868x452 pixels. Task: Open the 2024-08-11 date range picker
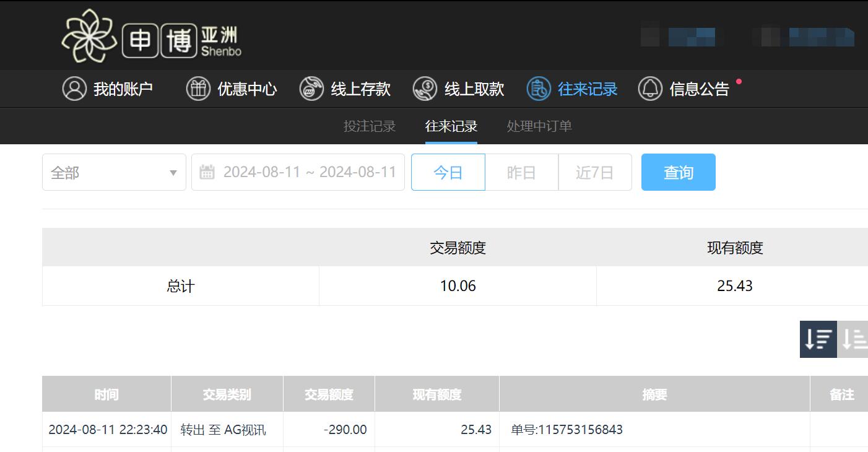311,172
